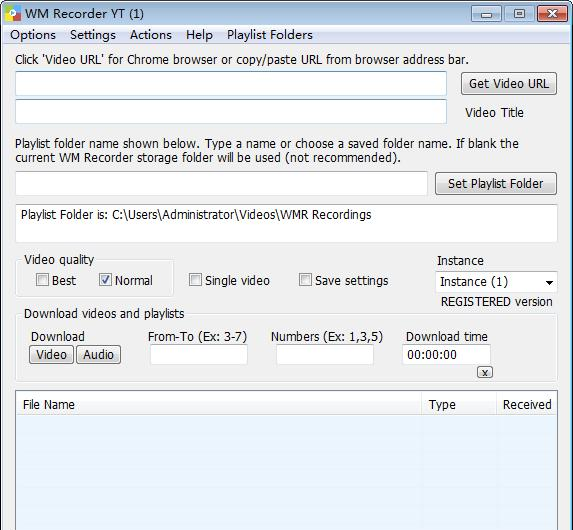The height and width of the screenshot is (530, 573).
Task: Click the video URL input field
Action: tap(231, 84)
